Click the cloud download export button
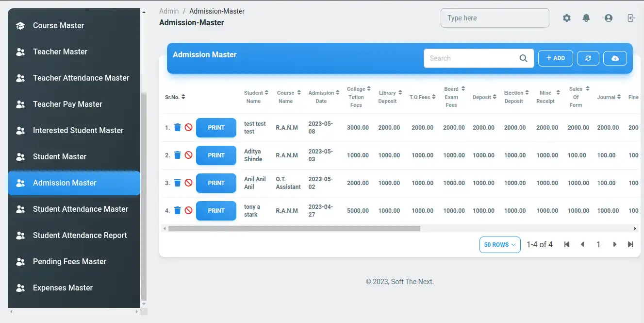This screenshot has height=323, width=644. 615,58
